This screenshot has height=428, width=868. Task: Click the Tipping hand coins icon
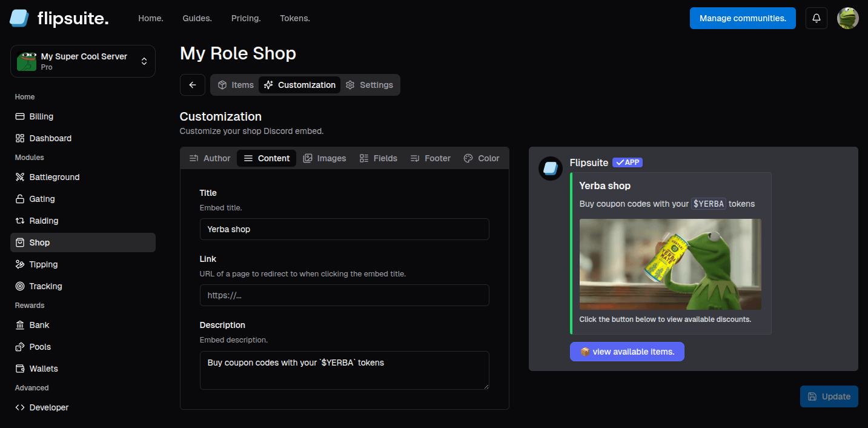tap(20, 264)
